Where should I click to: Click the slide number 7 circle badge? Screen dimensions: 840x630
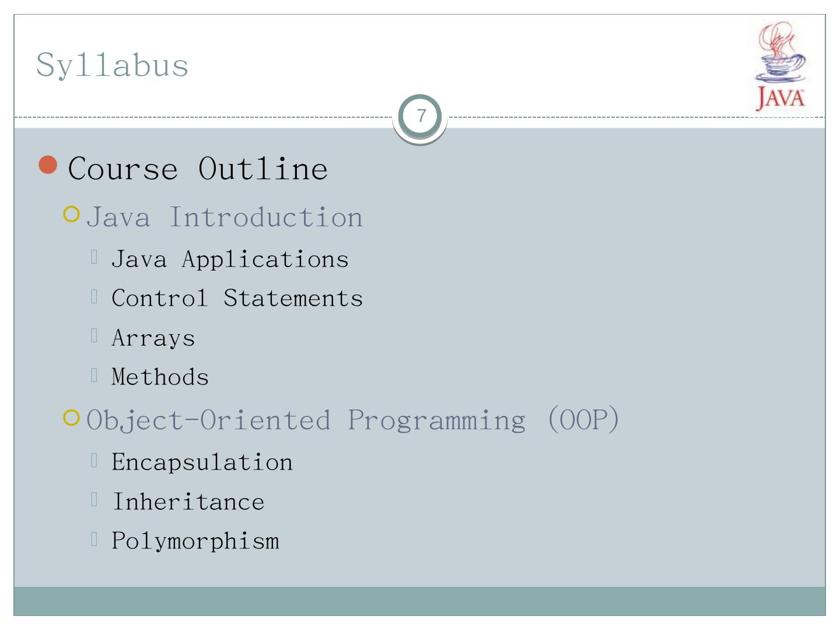420,116
